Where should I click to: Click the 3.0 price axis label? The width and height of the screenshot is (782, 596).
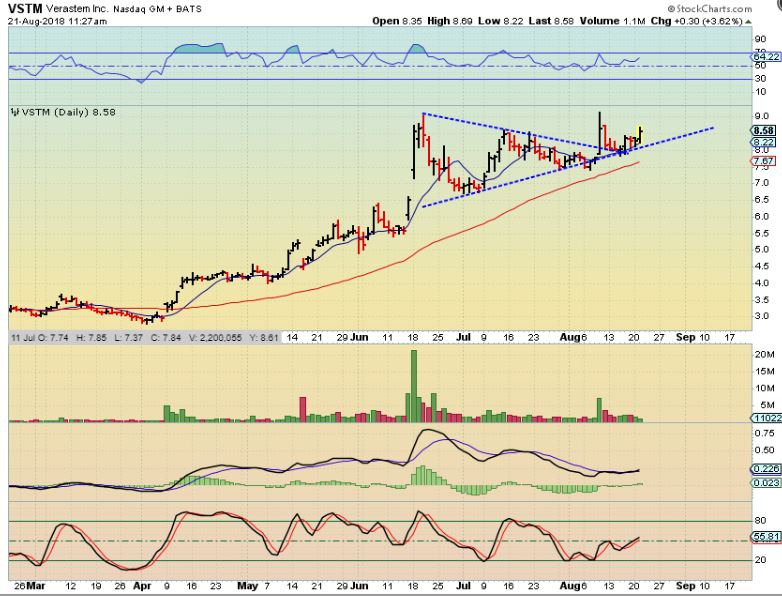click(x=761, y=316)
